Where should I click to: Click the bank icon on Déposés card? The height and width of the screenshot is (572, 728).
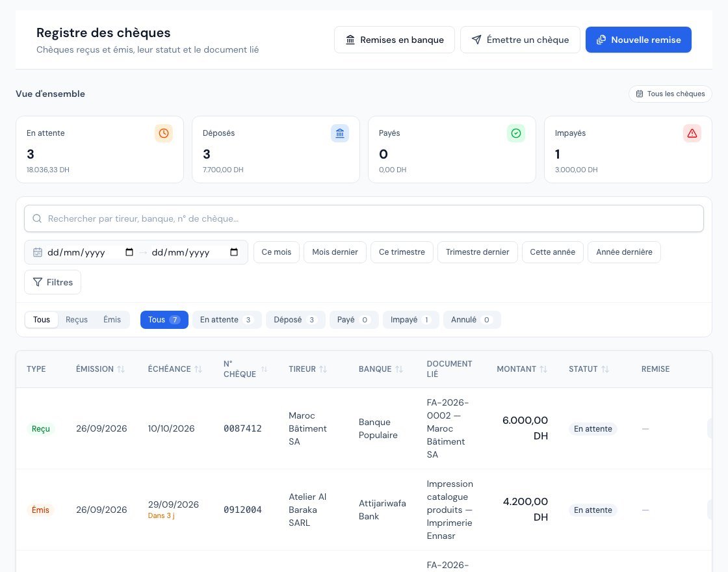(x=340, y=133)
